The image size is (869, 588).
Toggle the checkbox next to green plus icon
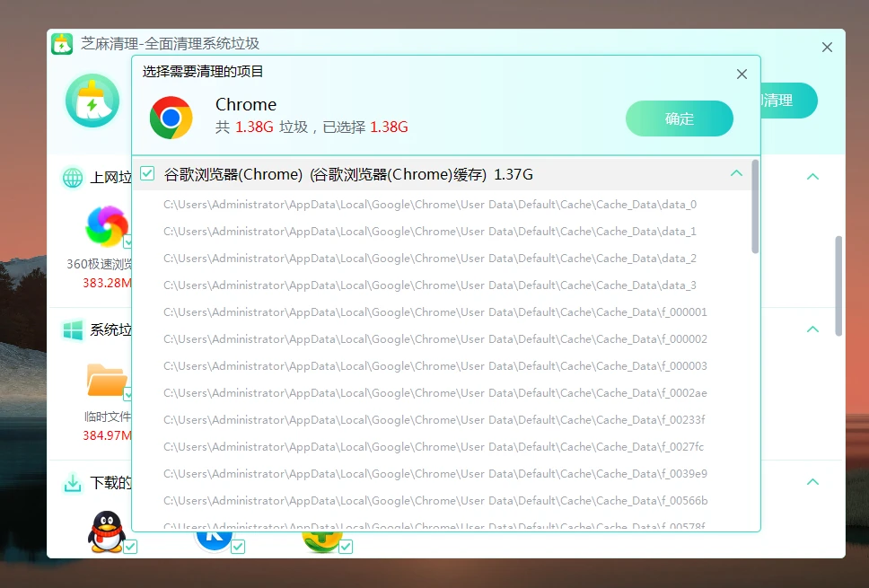click(x=346, y=547)
